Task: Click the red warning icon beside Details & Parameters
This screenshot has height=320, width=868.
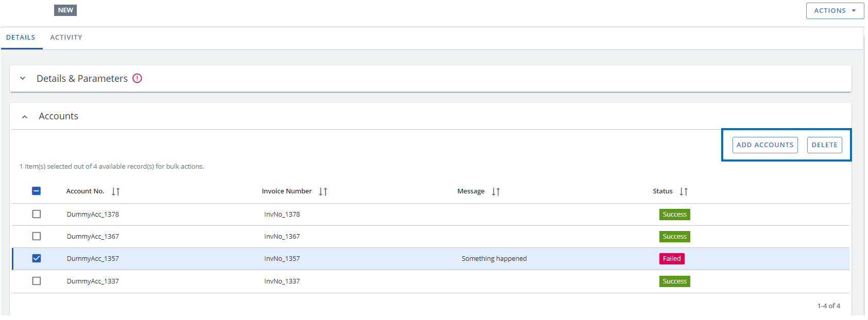Action: click(x=137, y=78)
